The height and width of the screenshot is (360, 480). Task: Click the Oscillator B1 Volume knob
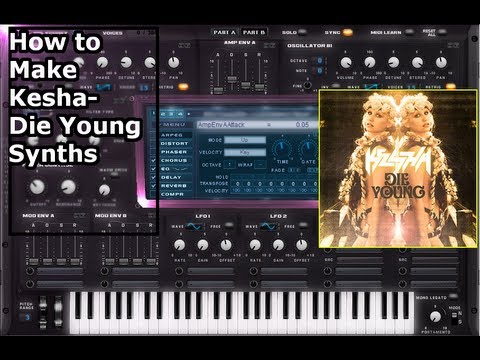click(x=346, y=62)
